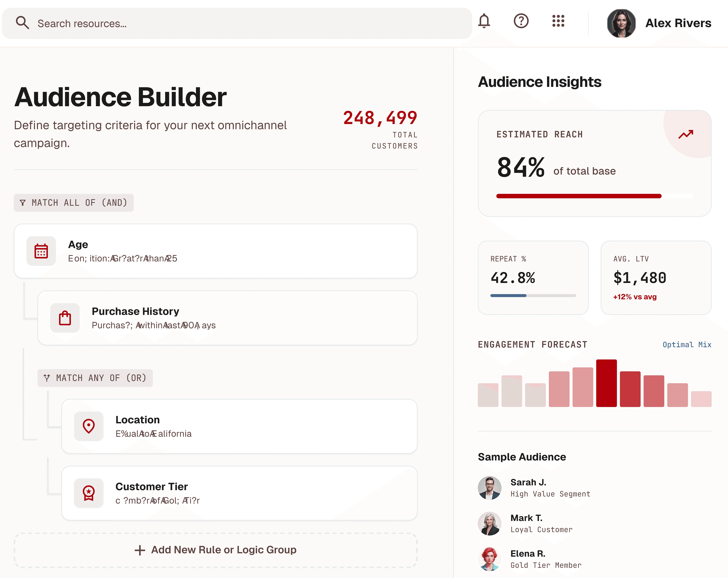Click the Audience Builder title

tap(120, 97)
